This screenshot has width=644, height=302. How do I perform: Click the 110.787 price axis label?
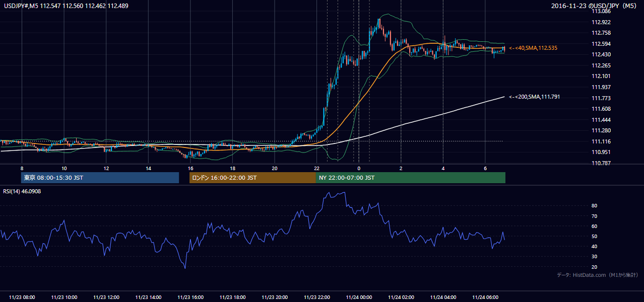click(x=601, y=163)
